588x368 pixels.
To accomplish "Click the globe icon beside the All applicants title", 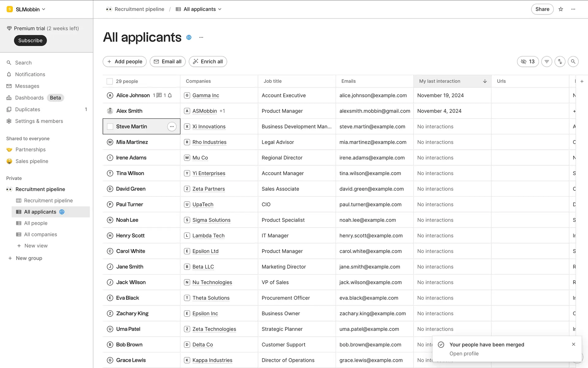I will (x=189, y=37).
